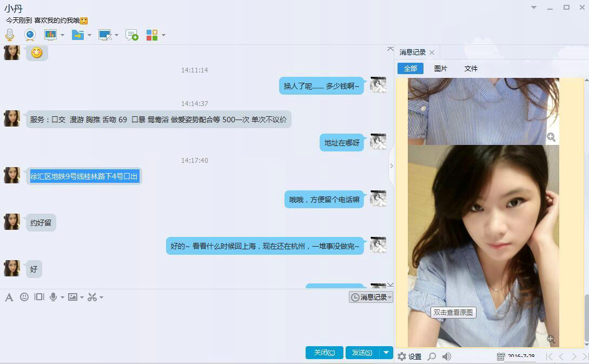Click the scissors screenshot tool

pyautogui.click(x=92, y=297)
